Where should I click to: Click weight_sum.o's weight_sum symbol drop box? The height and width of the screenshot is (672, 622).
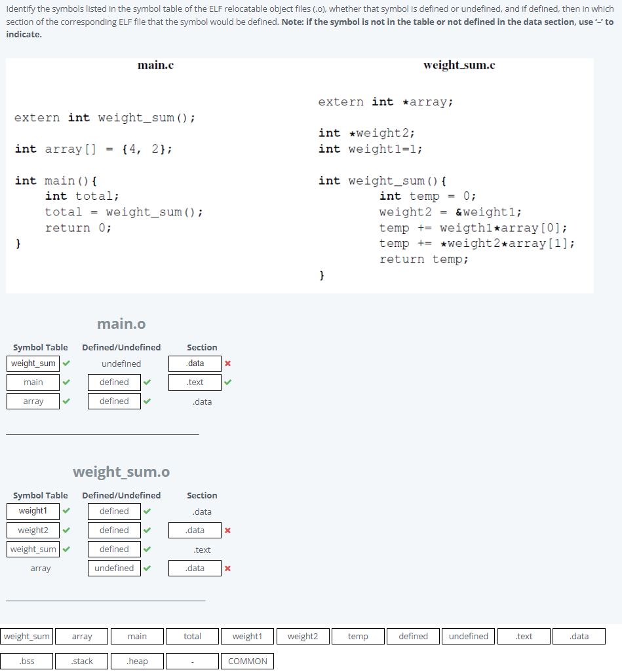(33, 549)
